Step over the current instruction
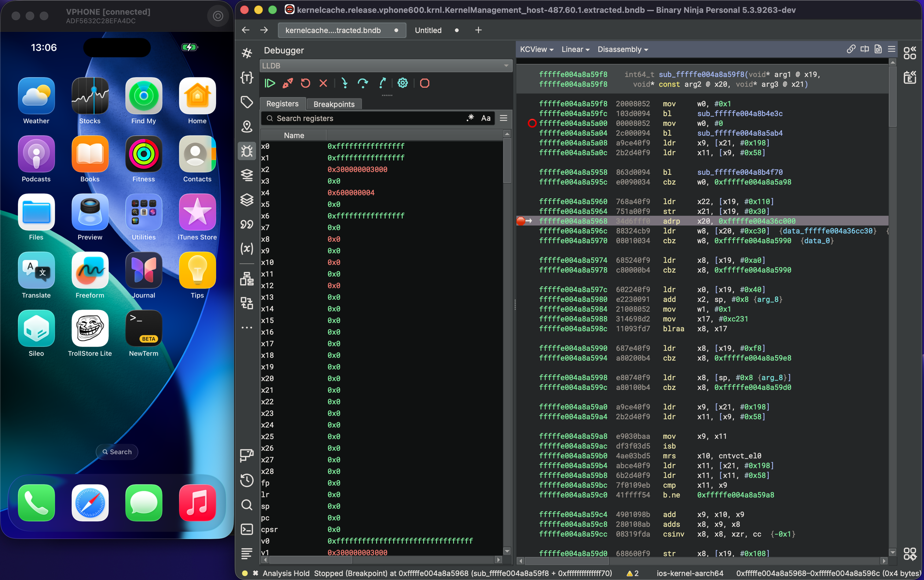Screen dimensions: 924x580 pos(363,83)
